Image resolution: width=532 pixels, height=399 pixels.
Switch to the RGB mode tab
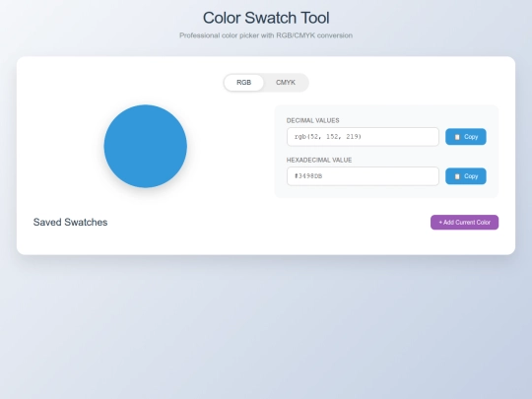click(243, 83)
